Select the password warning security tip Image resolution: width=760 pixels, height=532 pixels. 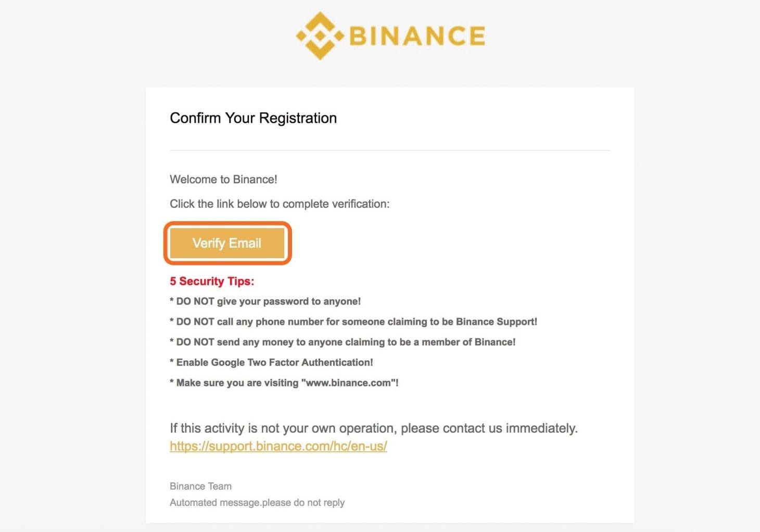coord(265,301)
